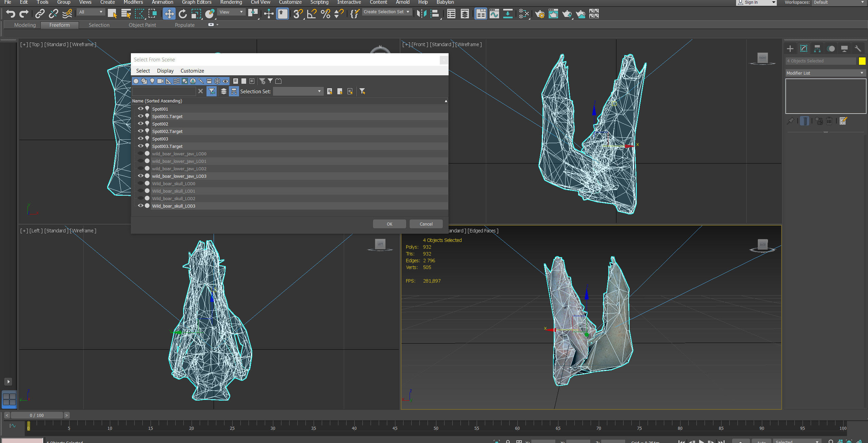This screenshot has width=868, height=443.
Task: Hide Spot001 light using eye icon
Action: [140, 109]
